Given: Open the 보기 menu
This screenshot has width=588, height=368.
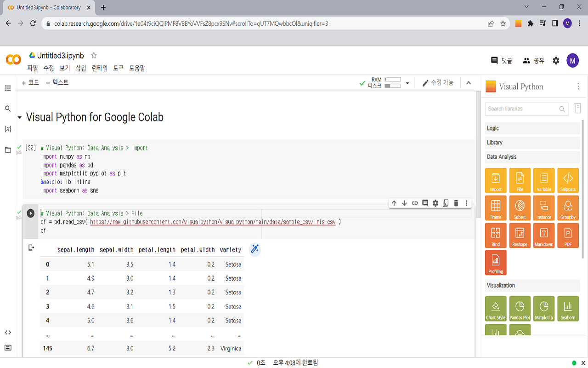Looking at the screenshot, I should click(65, 68).
